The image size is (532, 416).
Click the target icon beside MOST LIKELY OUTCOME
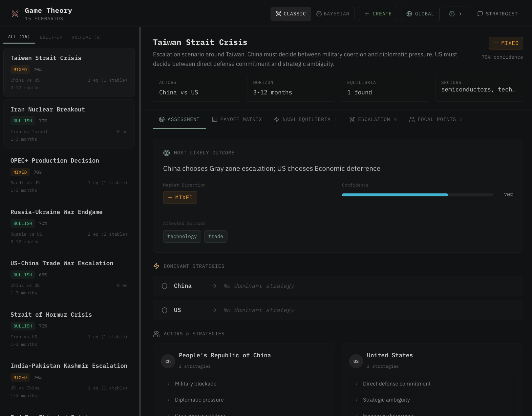(167, 153)
